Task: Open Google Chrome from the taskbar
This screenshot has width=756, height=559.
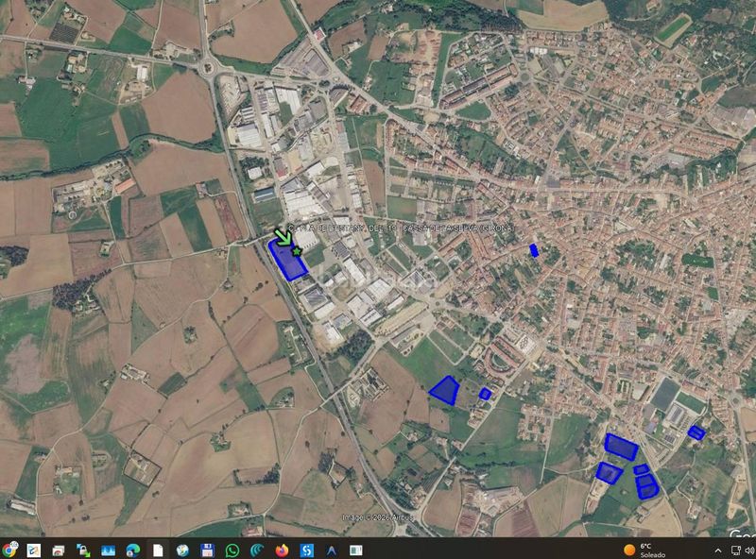Action: 9,550
